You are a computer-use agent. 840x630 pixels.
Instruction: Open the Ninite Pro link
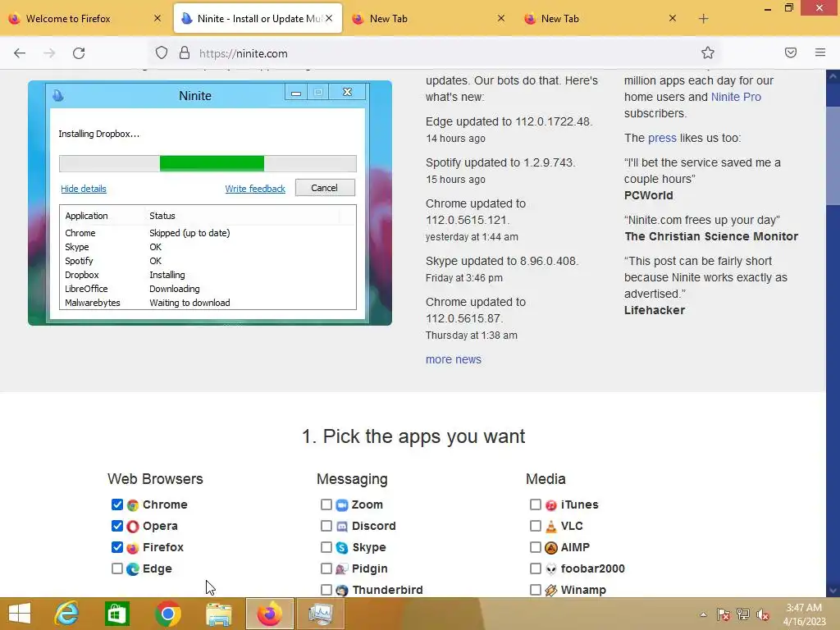(736, 97)
